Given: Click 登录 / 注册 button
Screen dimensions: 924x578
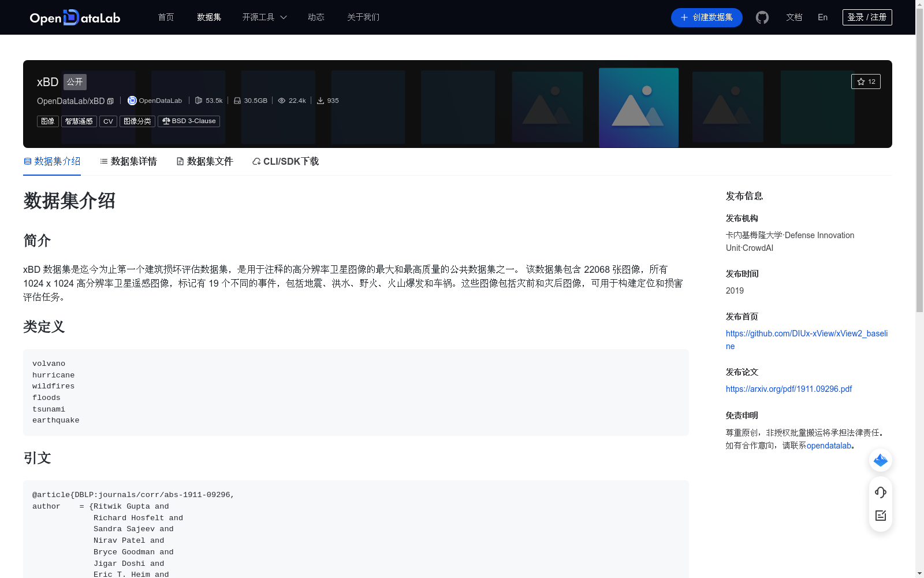Looking at the screenshot, I should [x=867, y=17].
